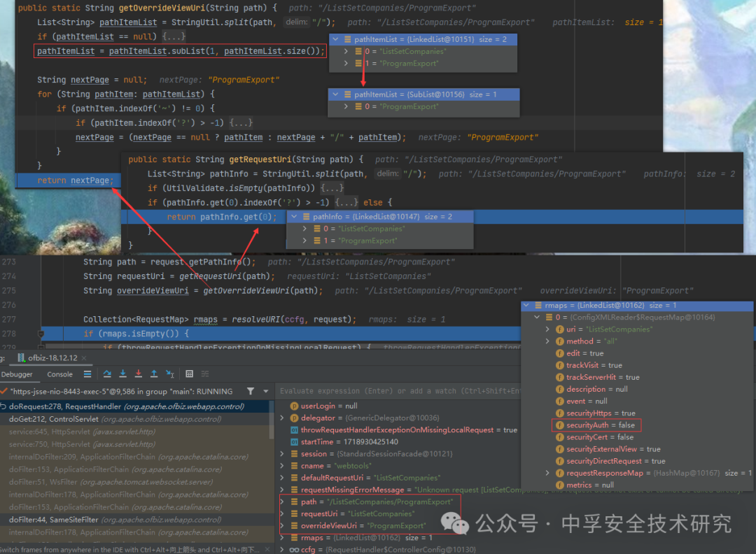Click the securityCert field icon
The image size is (756, 554).
[x=560, y=437]
